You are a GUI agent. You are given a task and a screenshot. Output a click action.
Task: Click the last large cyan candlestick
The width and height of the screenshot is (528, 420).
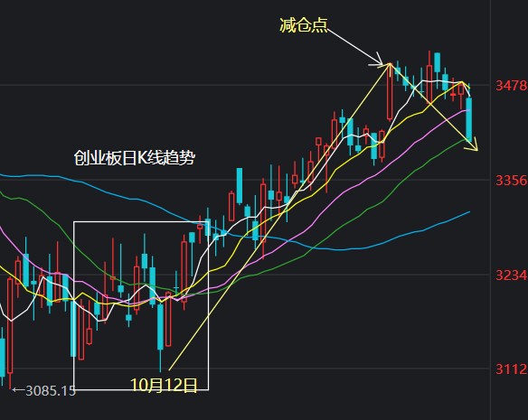pos(468,117)
